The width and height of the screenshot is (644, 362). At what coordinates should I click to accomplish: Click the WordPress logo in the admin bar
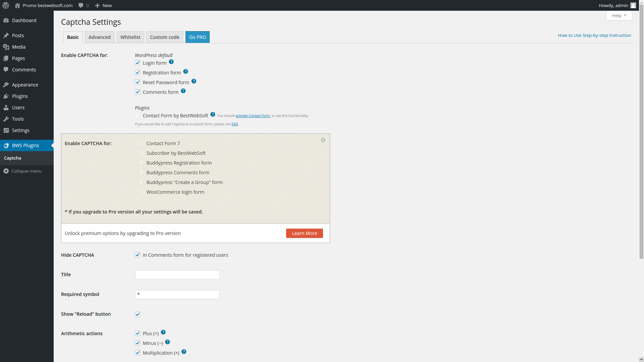coord(6,5)
